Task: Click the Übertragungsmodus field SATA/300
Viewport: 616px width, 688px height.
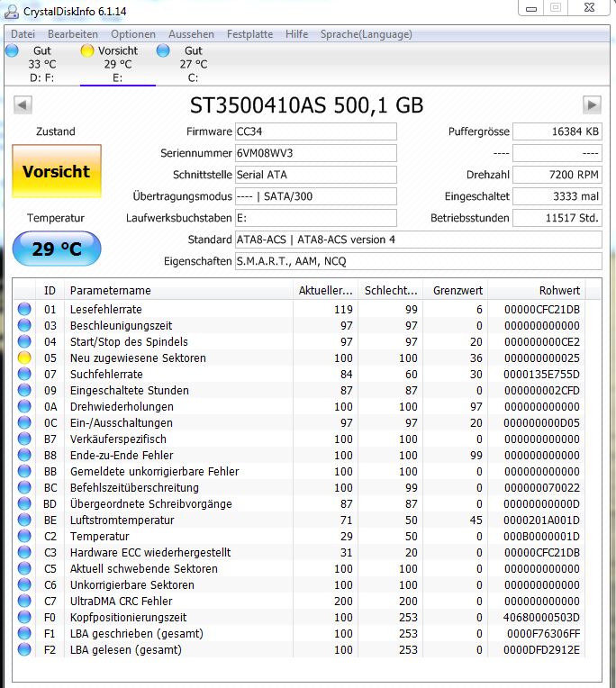Action: point(316,196)
